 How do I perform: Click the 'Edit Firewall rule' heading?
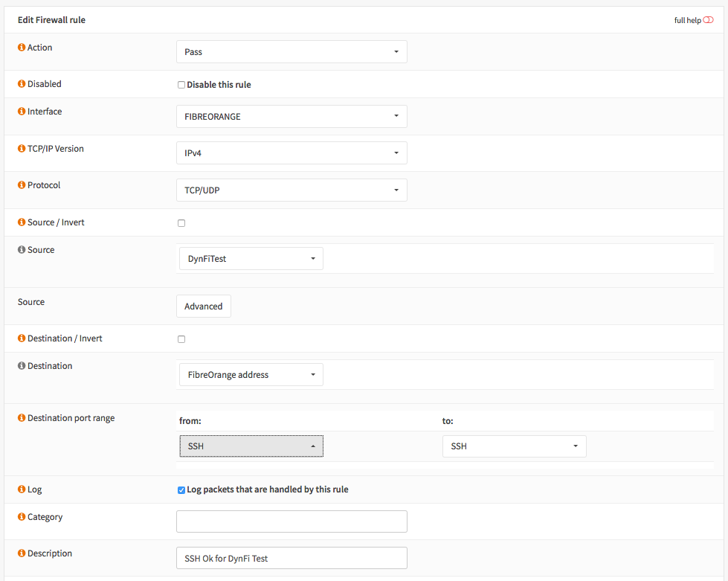(51, 20)
